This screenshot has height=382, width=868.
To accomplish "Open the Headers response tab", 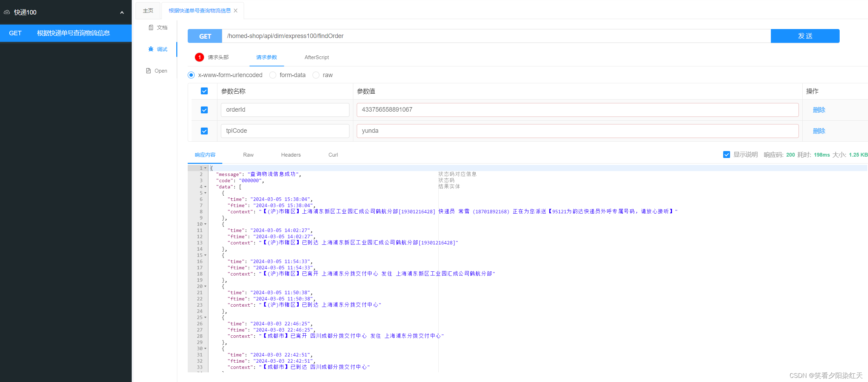I will click(x=291, y=155).
